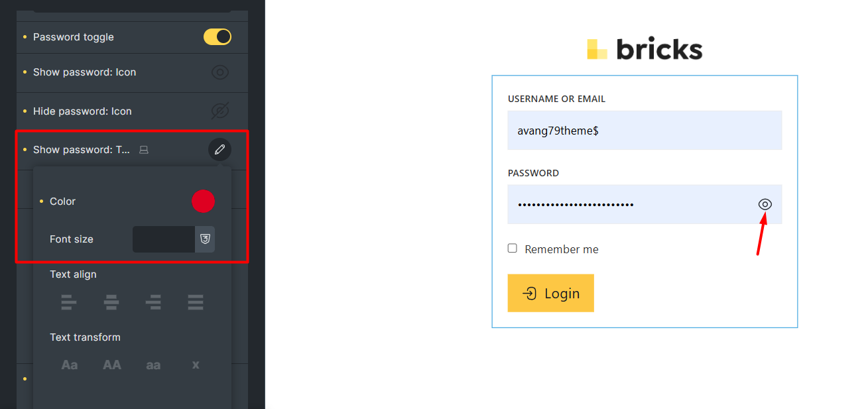This screenshot has width=868, height=409.
Task: Select center text align icon
Action: pos(111,302)
